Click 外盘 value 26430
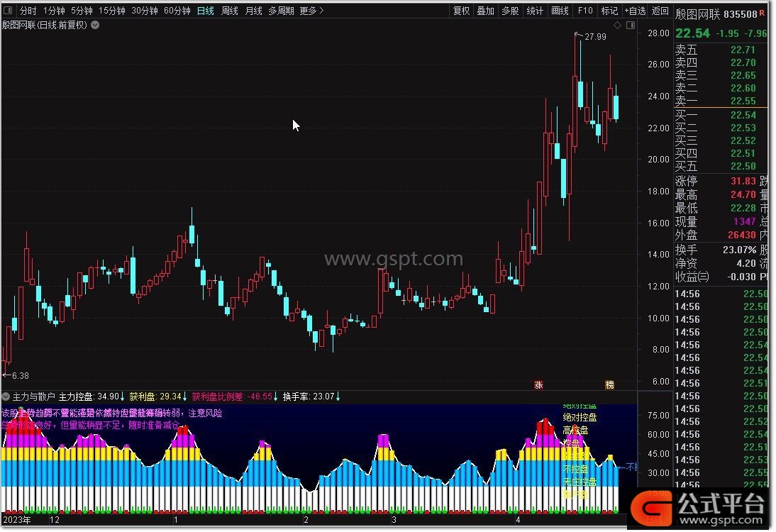This screenshot has height=532, width=776. pos(742,235)
